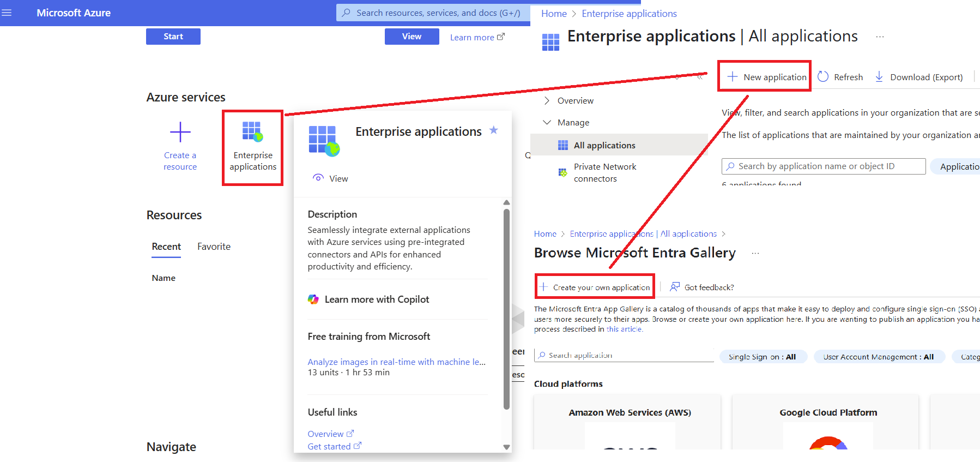
Task: Click the Start button
Action: (x=173, y=37)
